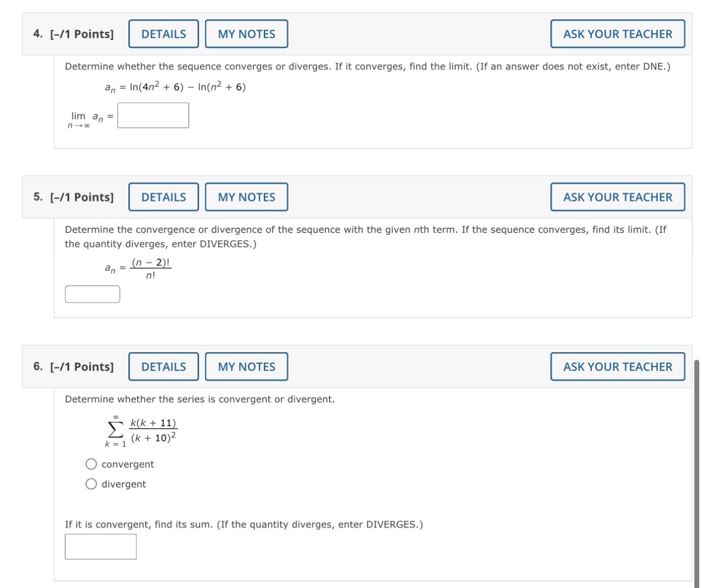
Task: Open MY NOTES for question 6
Action: pyautogui.click(x=246, y=366)
